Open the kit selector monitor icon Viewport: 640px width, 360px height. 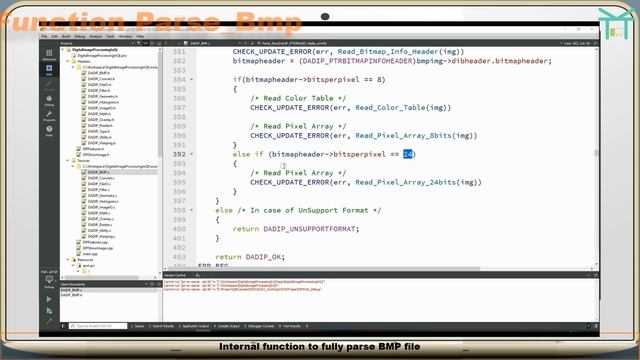(x=49, y=280)
